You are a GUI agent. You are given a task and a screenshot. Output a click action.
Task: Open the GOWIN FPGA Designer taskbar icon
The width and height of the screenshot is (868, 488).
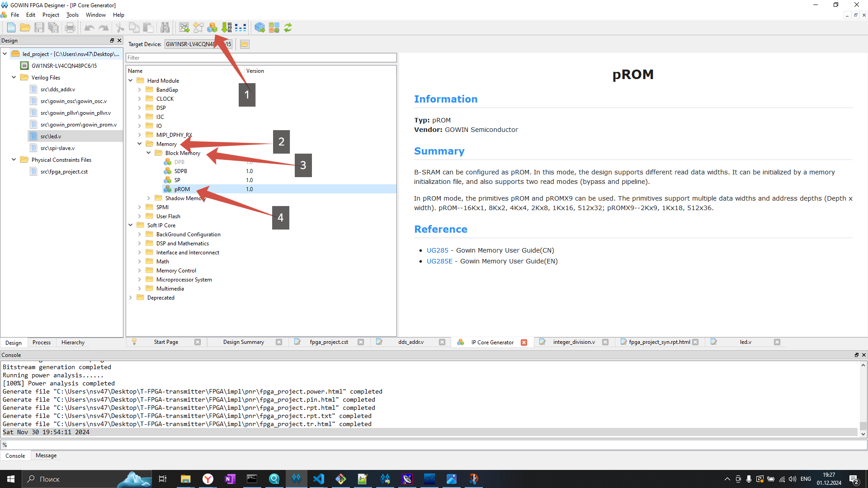click(297, 479)
